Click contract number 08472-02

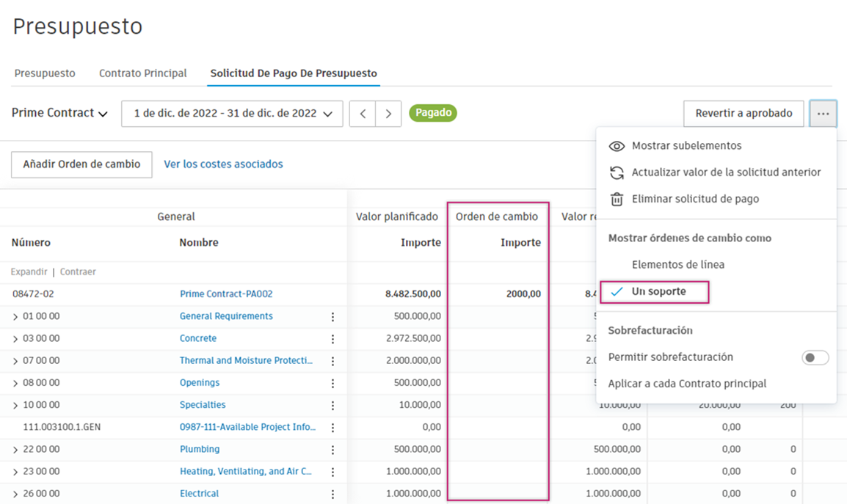[x=33, y=294]
